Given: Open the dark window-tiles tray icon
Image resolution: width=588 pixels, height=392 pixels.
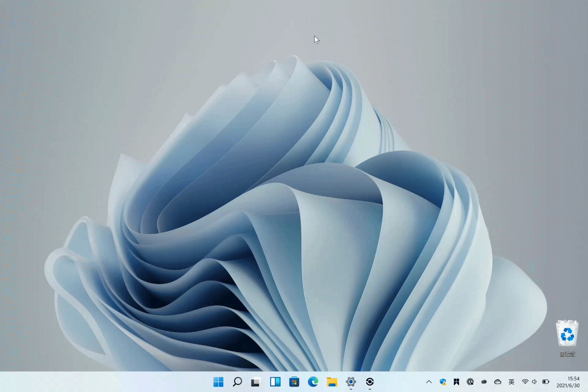Looking at the screenshot, I should (x=457, y=382).
